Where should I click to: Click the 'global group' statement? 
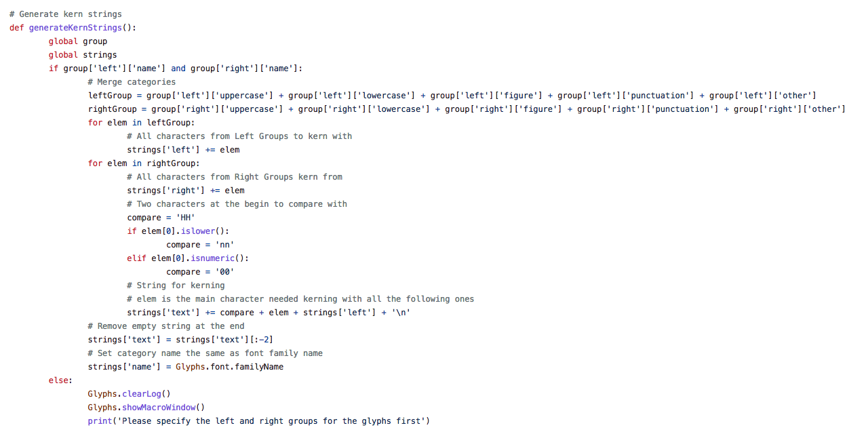tap(78, 41)
